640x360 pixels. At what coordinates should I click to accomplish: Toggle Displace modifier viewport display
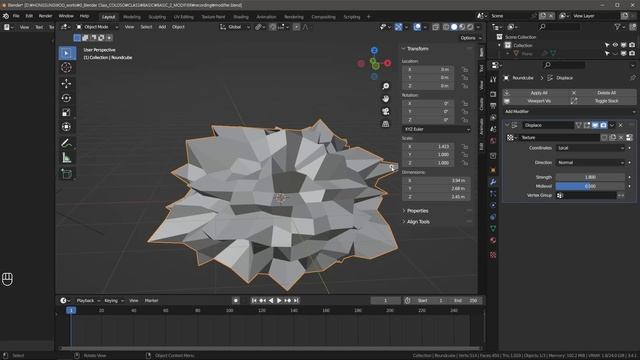tap(595, 125)
